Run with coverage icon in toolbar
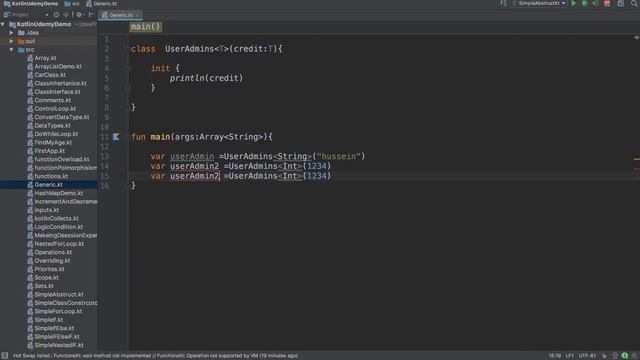Image resolution: width=640 pixels, height=360 pixels. tap(596, 4)
